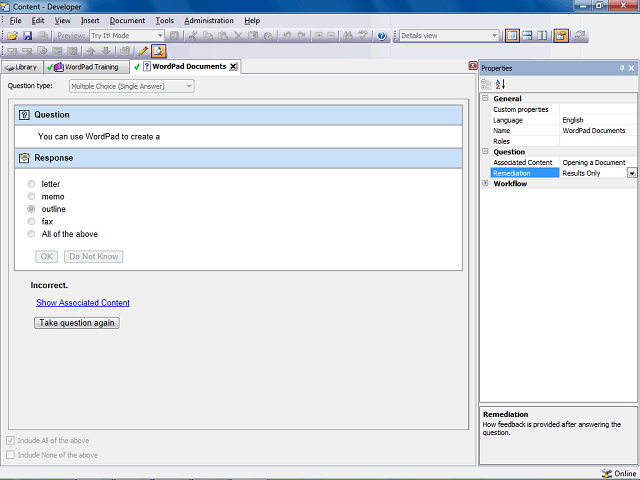The width and height of the screenshot is (640, 480).
Task: Click the Take question again button
Action: coord(77,323)
